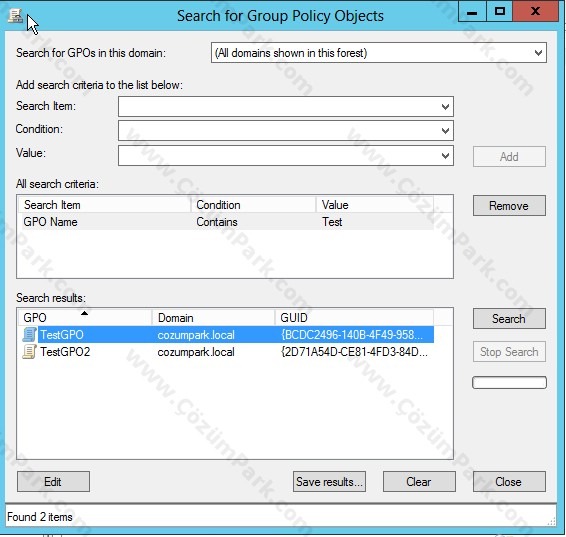566x537 pixels.
Task: Click the search progress bar
Action: click(509, 383)
